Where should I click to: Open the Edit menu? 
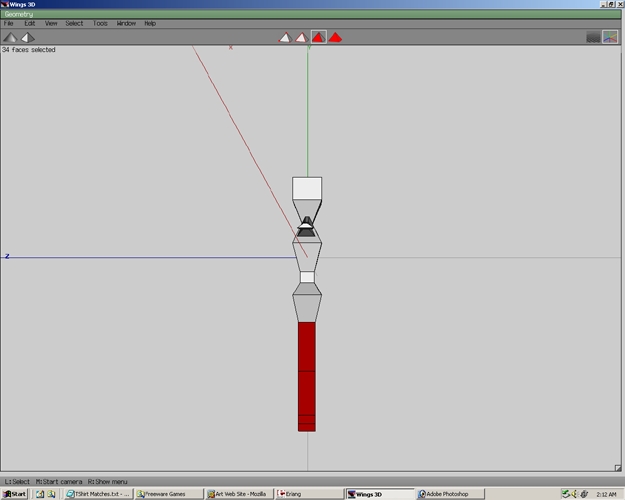point(29,24)
